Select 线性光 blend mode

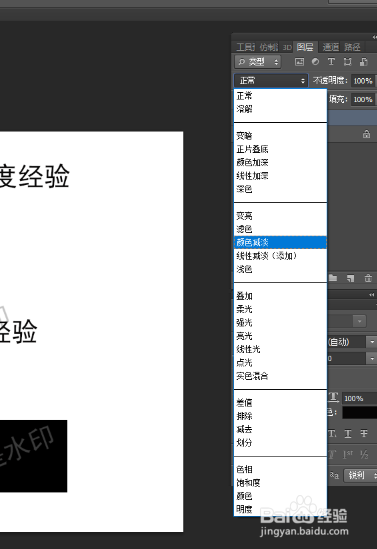[x=280, y=349]
